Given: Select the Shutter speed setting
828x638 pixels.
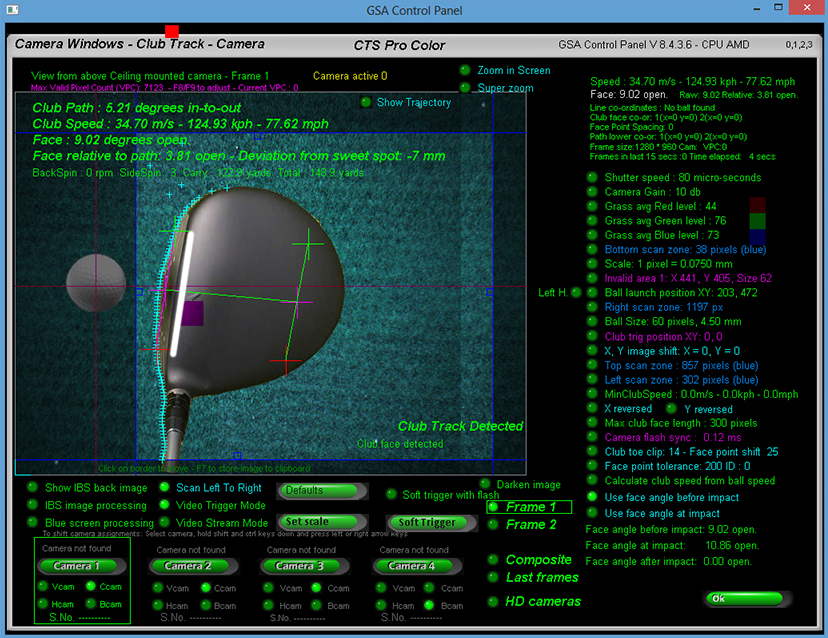Looking at the screenshot, I should coord(592,177).
